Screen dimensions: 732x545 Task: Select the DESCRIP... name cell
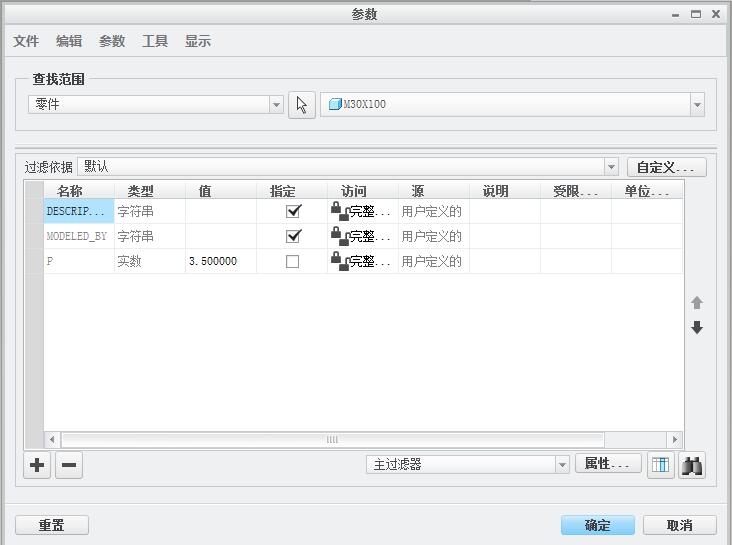point(79,211)
